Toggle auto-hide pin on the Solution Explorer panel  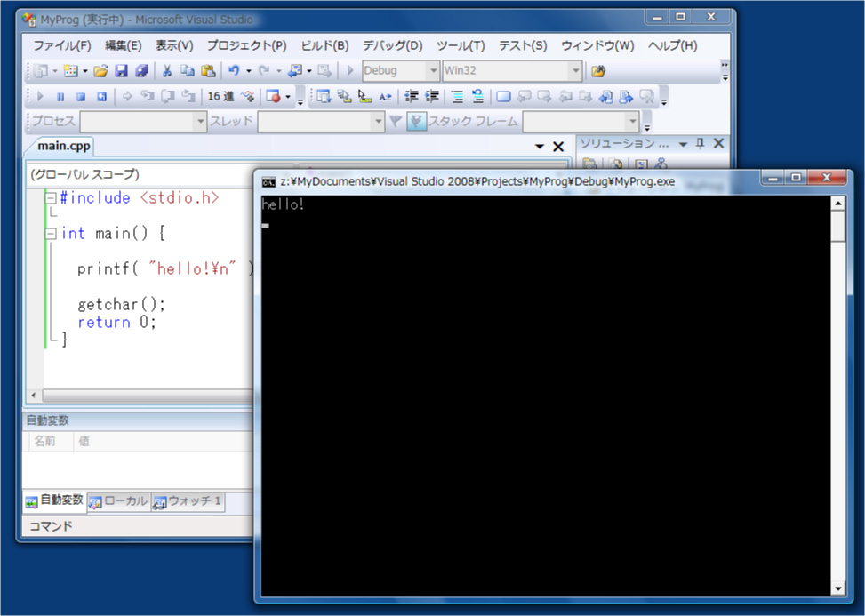coord(700,144)
